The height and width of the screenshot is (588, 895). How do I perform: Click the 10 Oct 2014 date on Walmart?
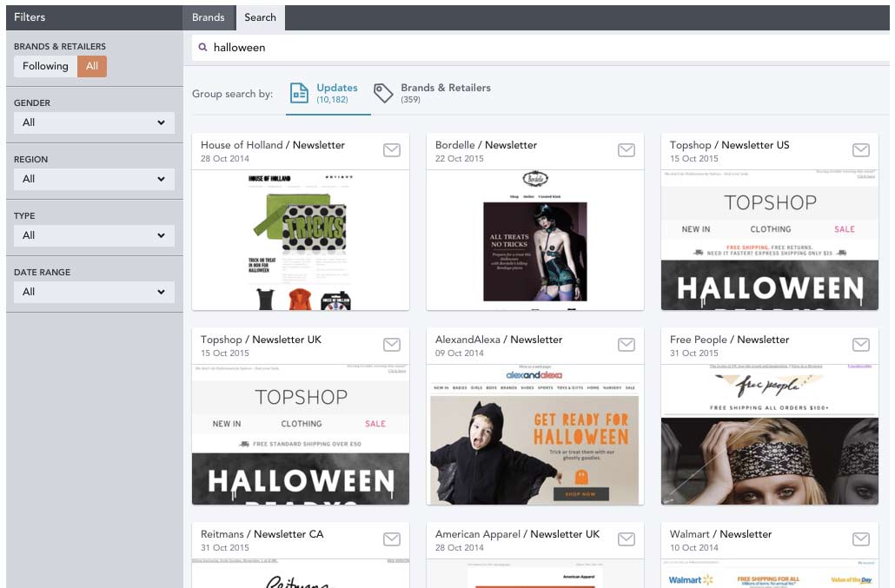[694, 547]
